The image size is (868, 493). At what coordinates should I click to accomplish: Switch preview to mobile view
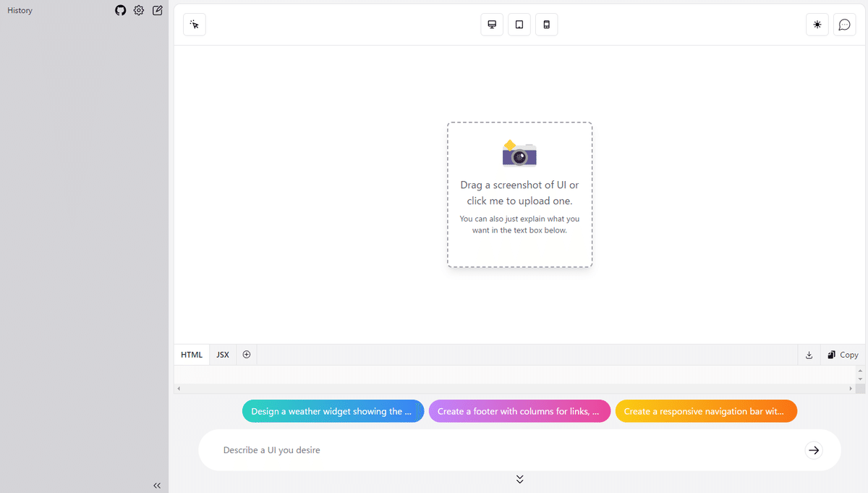click(x=546, y=24)
